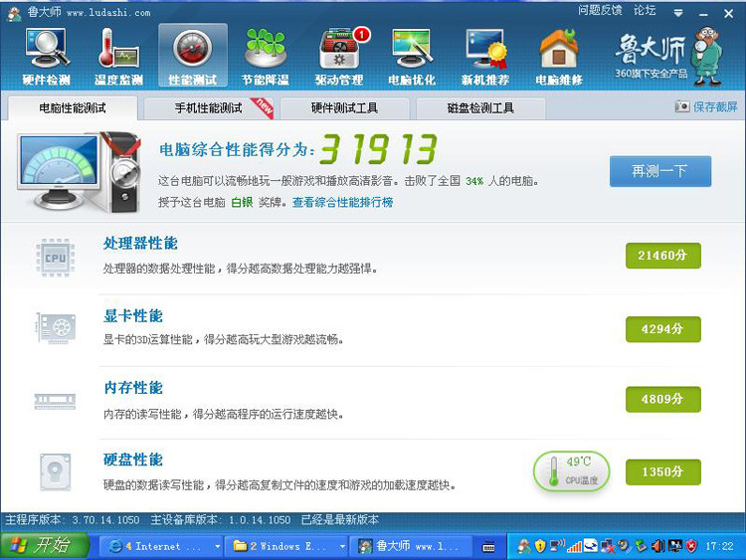Switch to the 手机性能测试 tab
The width and height of the screenshot is (746, 560).
[209, 108]
